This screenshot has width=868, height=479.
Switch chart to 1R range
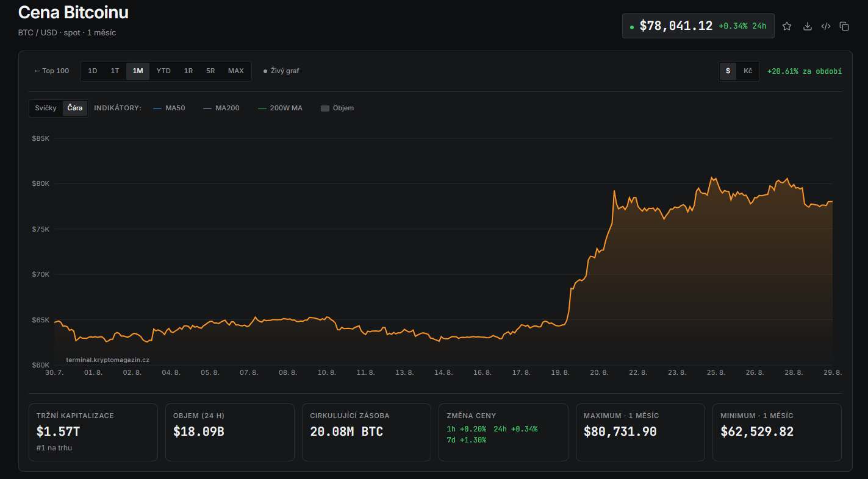coord(188,71)
